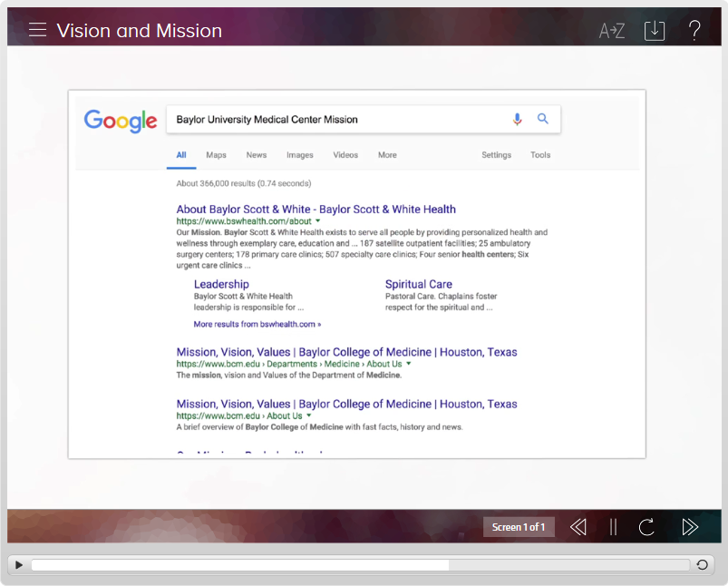Open search Settings
Viewport: 728px width, 586px height.
[496, 155]
